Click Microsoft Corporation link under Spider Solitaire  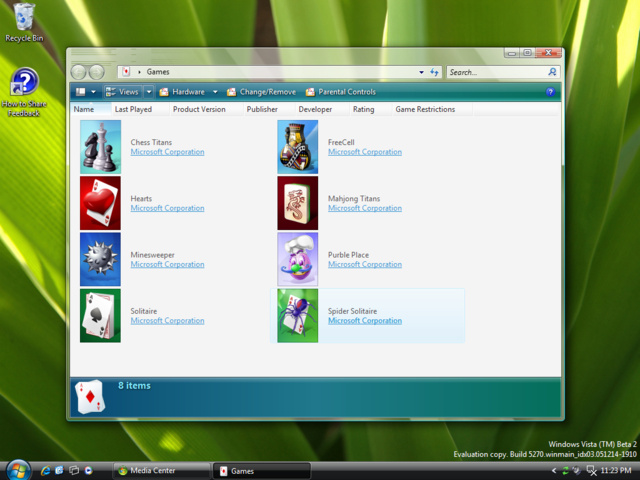pos(365,321)
